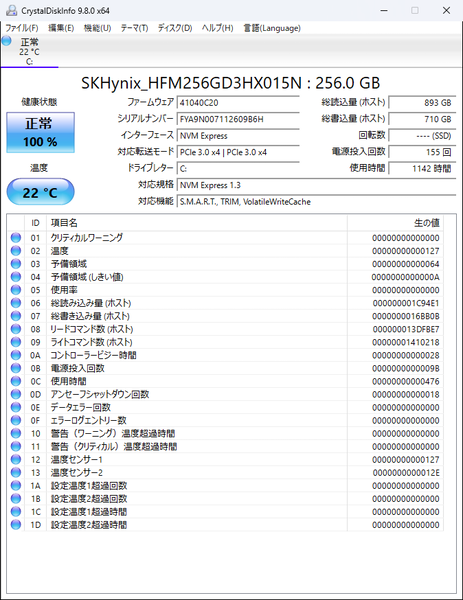Click the 生の値 column header
Viewport: 463px width, 600px height.
(x=395, y=223)
